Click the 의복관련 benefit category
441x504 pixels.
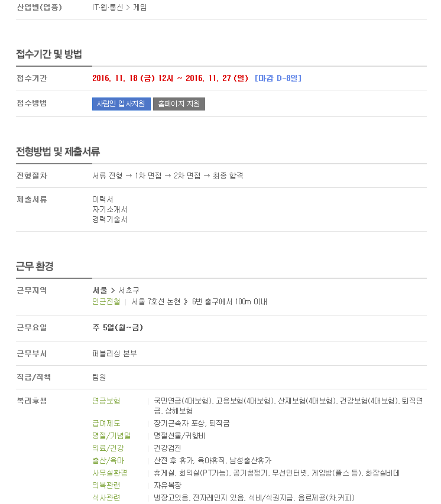106,485
